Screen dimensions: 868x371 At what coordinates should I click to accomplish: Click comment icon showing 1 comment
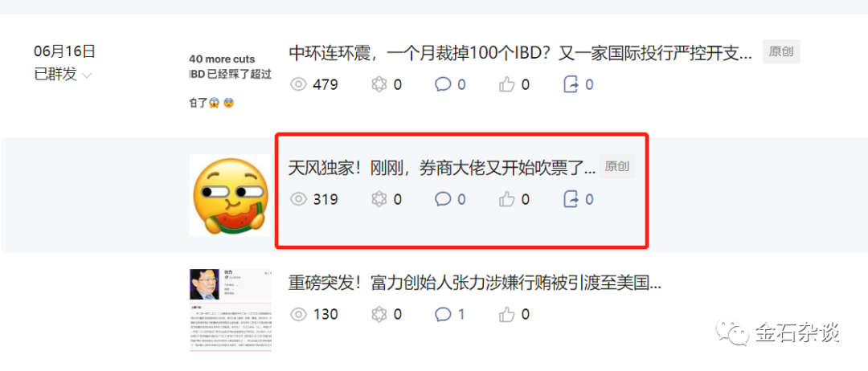point(443,314)
